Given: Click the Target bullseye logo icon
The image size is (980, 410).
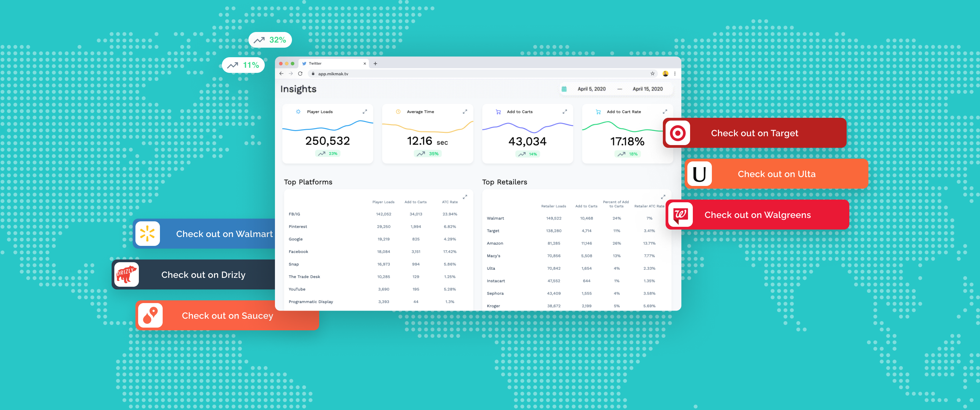Looking at the screenshot, I should 677,133.
